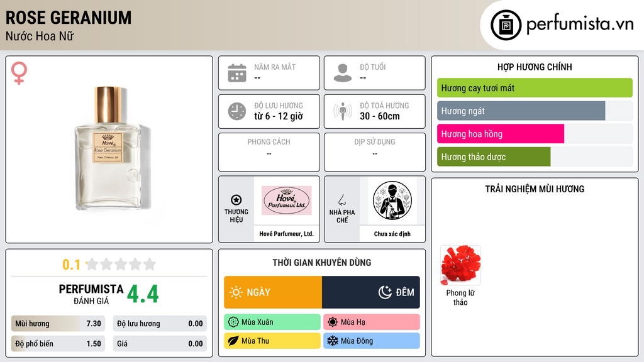Image resolution: width=644 pixels, height=362 pixels.
Task: Click the '30 - 60cm' sillage value
Action: [x=380, y=116]
